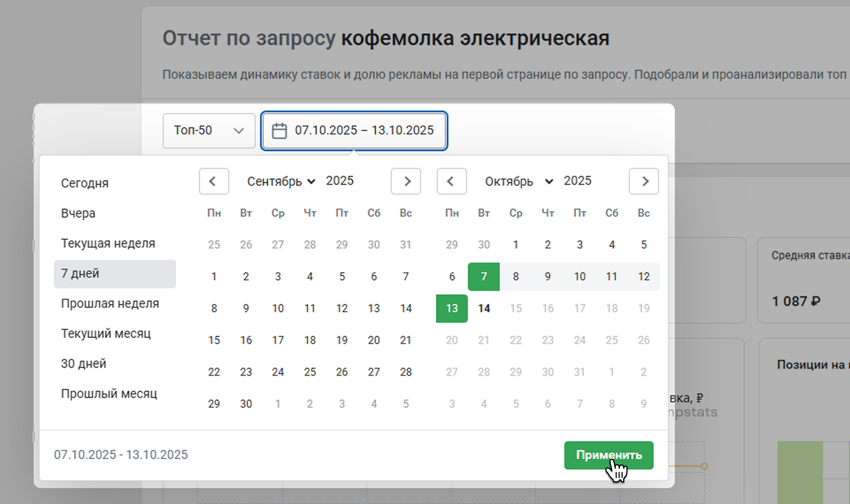This screenshot has height=504, width=850.
Task: Select October 7 start date
Action: pos(483,277)
